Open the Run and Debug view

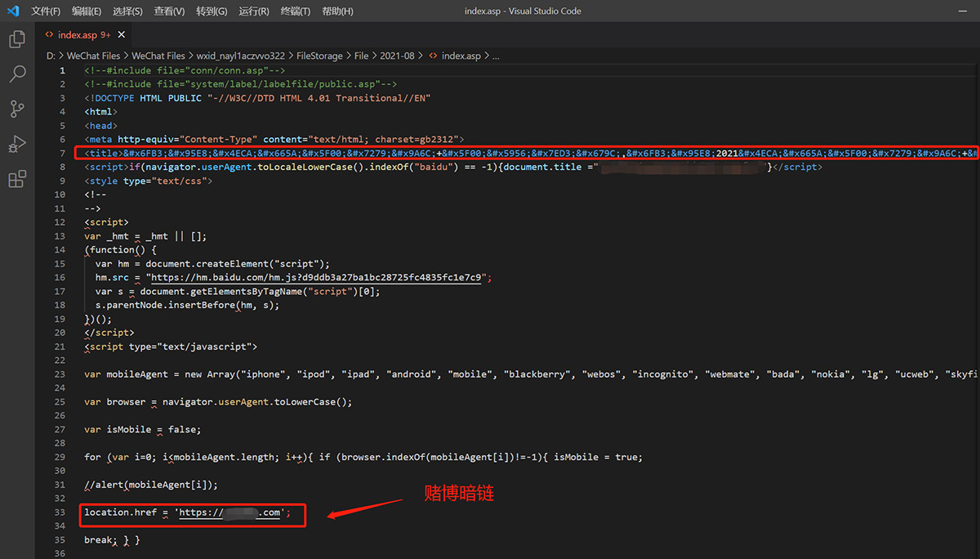pos(16,145)
